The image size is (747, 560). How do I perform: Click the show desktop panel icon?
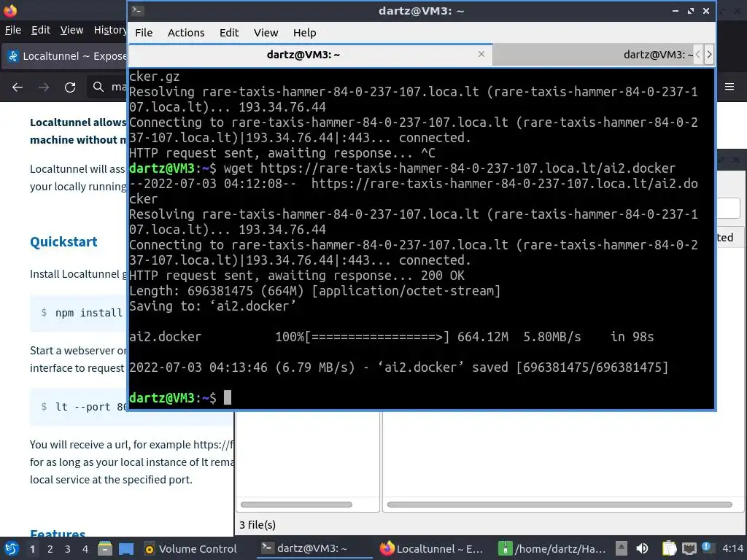pos(126,548)
